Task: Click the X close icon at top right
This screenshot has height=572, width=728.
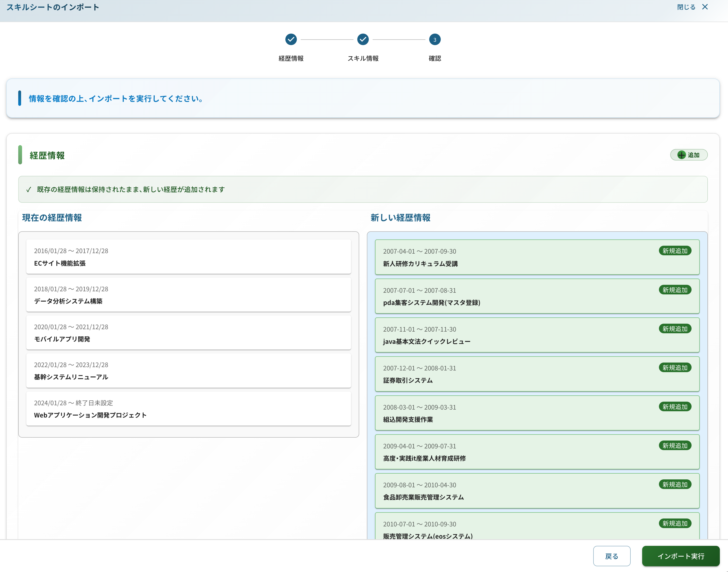Action: pos(705,7)
